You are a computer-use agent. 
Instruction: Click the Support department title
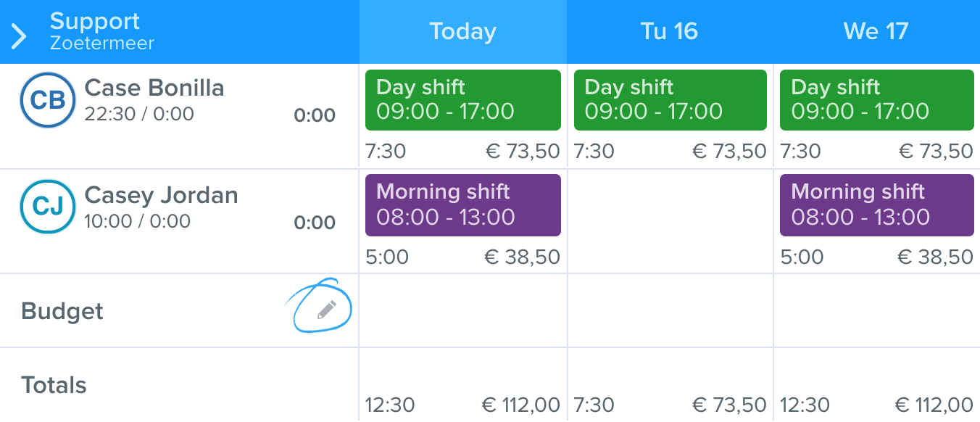click(95, 21)
